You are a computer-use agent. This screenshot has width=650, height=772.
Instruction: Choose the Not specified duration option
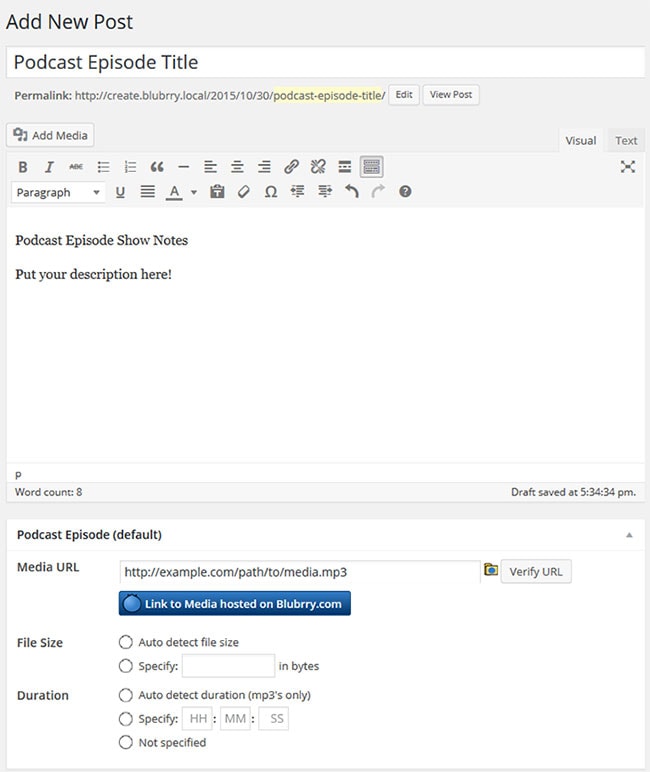126,742
